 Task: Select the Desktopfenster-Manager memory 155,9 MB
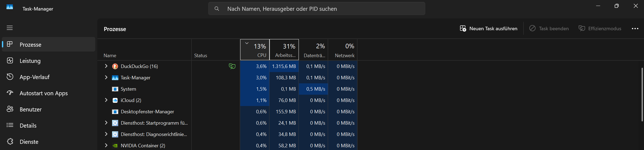point(284,112)
